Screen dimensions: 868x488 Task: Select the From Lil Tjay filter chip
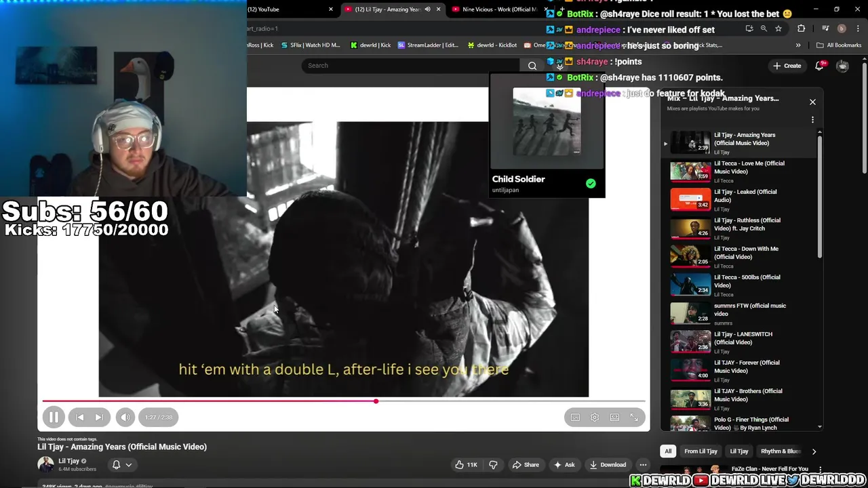click(x=701, y=451)
